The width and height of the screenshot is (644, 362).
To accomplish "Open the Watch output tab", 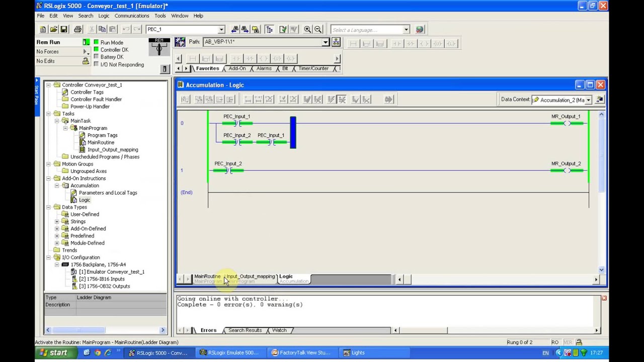I will 279,330.
